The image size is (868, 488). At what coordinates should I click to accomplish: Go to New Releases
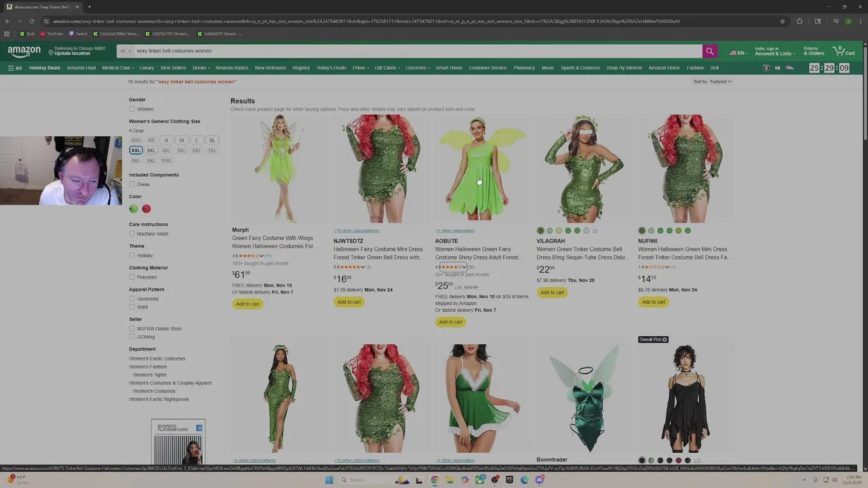(x=270, y=68)
